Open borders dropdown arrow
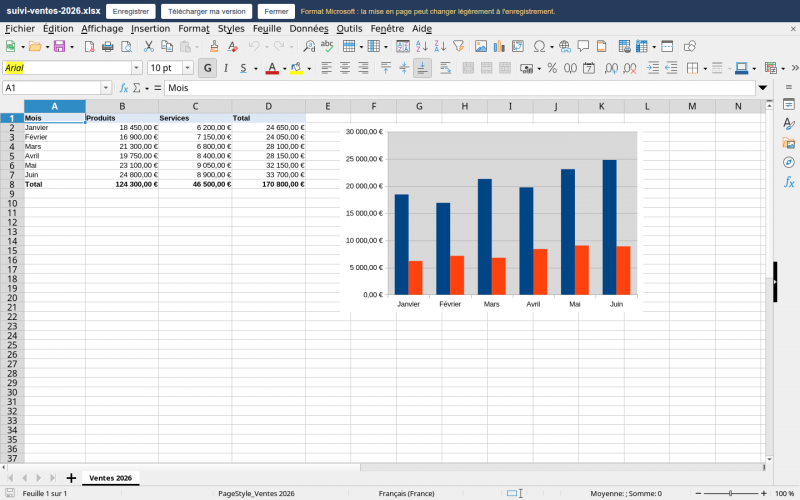This screenshot has width=800, height=500. tap(705, 68)
